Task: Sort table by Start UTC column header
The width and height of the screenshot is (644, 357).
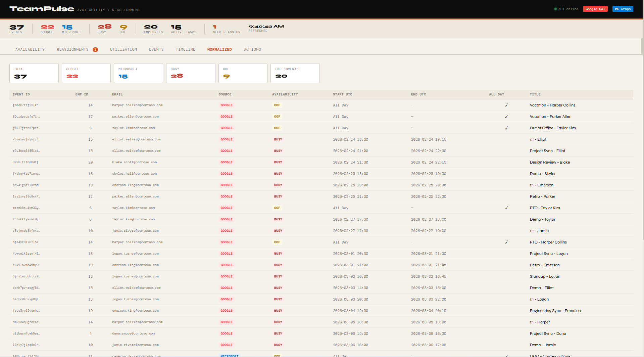Action: [x=342, y=94]
